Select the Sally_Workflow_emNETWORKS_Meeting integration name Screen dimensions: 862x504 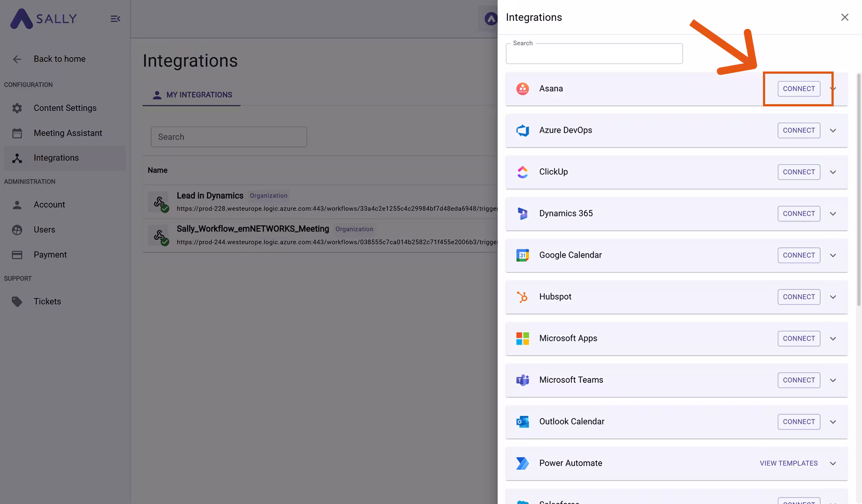(253, 229)
